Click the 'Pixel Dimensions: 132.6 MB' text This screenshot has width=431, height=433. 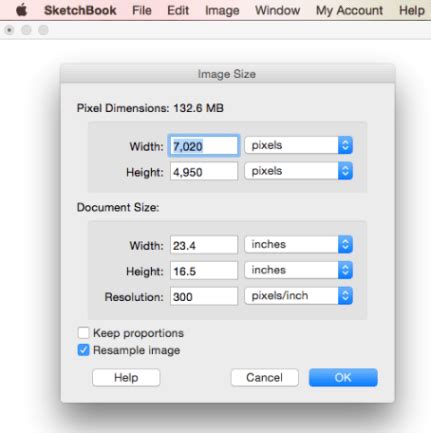pos(150,108)
